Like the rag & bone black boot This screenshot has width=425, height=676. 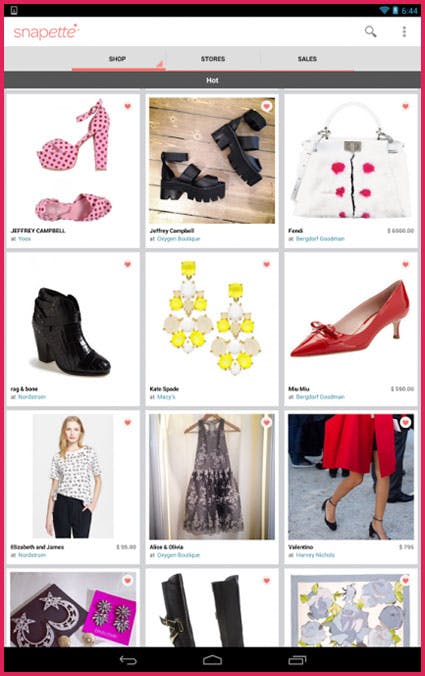(128, 264)
